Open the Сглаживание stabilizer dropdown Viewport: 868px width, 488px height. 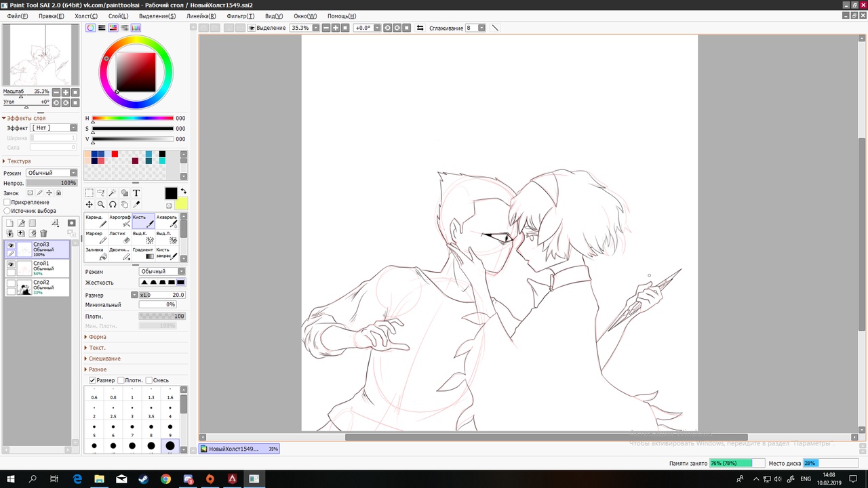click(x=481, y=28)
